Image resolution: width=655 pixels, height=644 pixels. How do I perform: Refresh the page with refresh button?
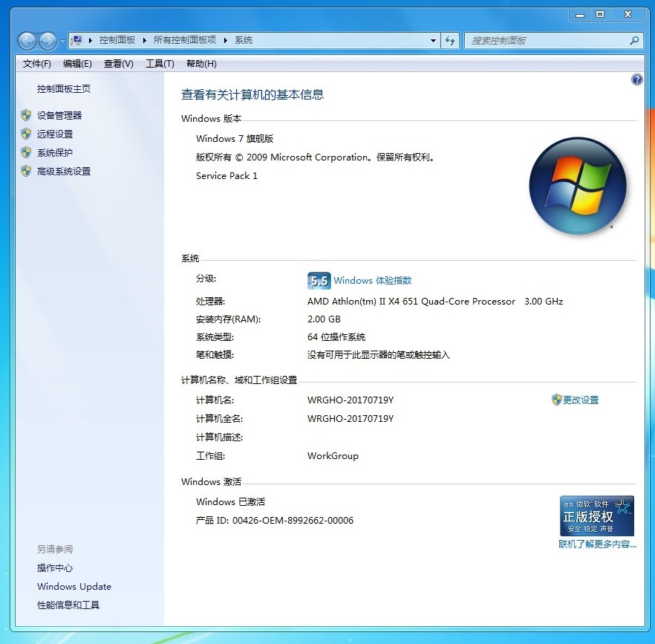(450, 41)
